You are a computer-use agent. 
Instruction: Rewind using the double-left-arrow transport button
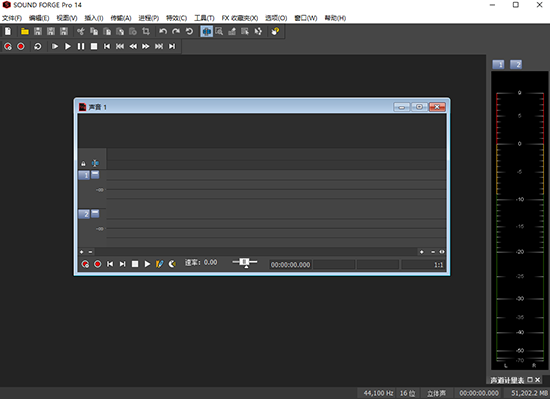click(x=133, y=46)
